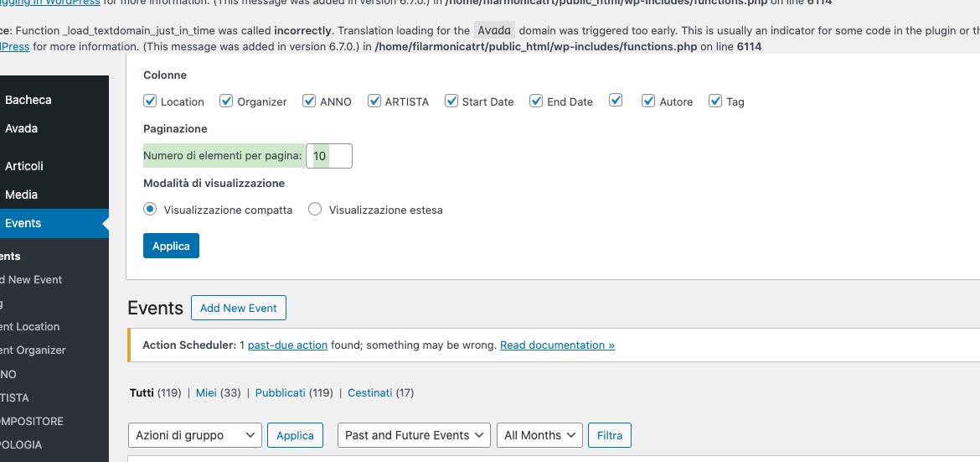This screenshot has width=980, height=462.
Task: Select Visualizzazione estesa radio option
Action: click(x=315, y=209)
